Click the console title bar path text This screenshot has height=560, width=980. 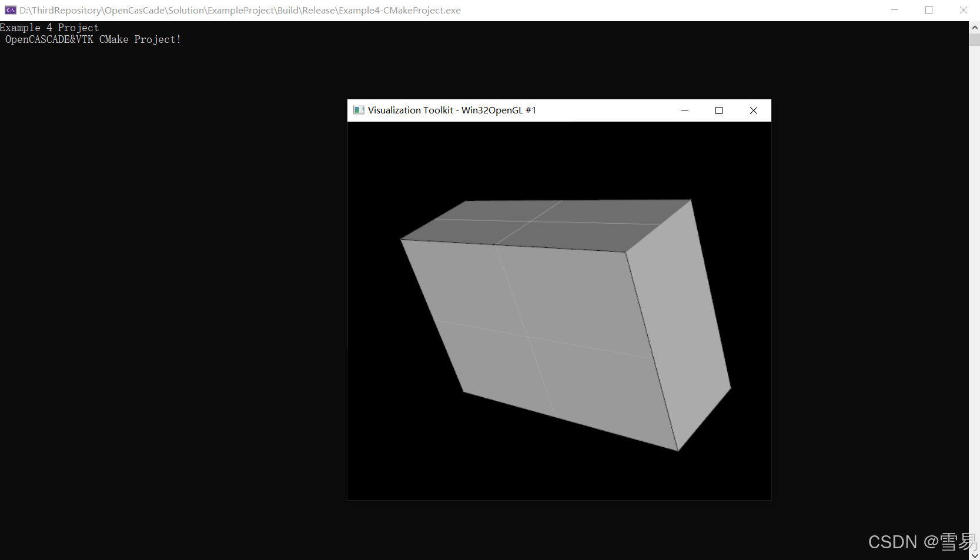[235, 10]
